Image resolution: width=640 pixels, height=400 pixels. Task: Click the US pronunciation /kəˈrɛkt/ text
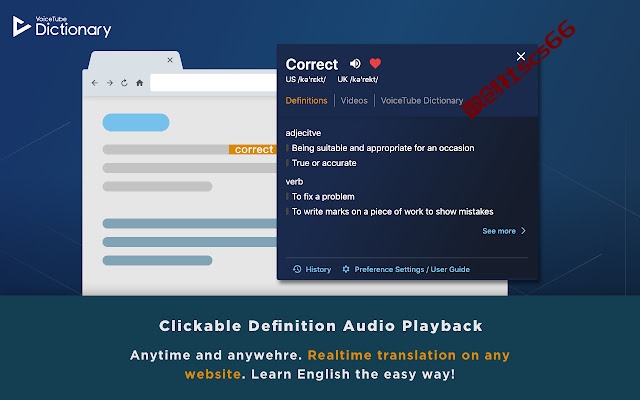coord(305,79)
